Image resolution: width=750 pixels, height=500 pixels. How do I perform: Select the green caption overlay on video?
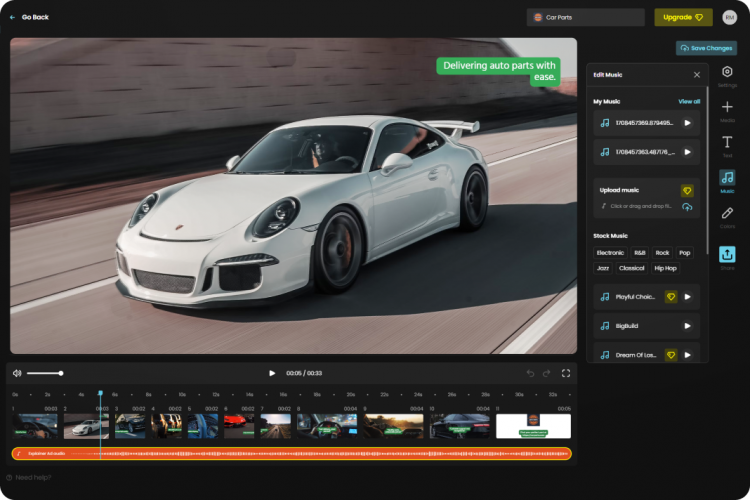click(498, 71)
